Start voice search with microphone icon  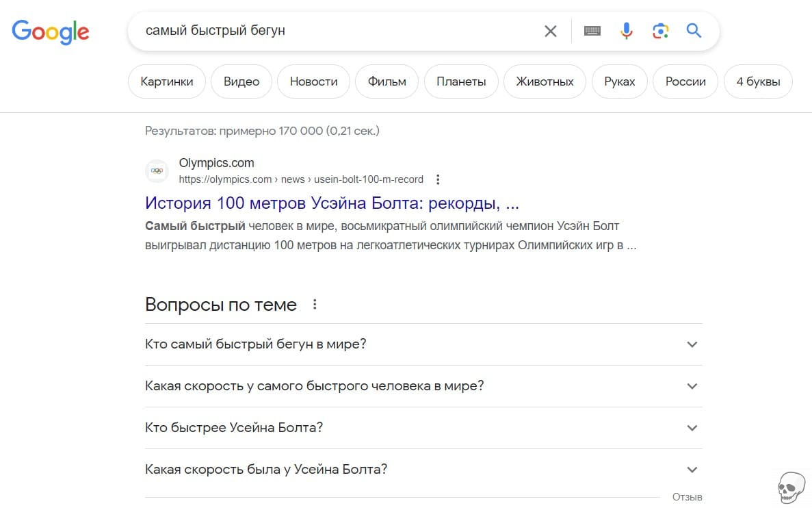tap(626, 31)
